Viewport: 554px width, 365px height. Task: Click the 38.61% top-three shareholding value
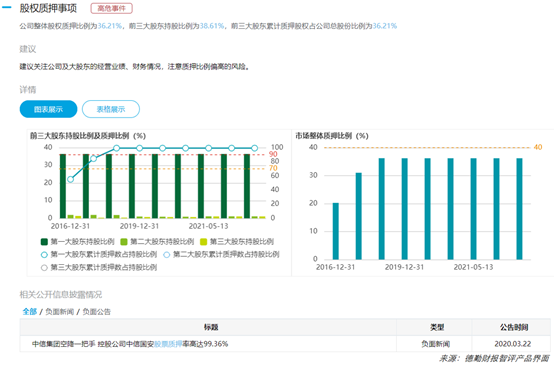212,26
